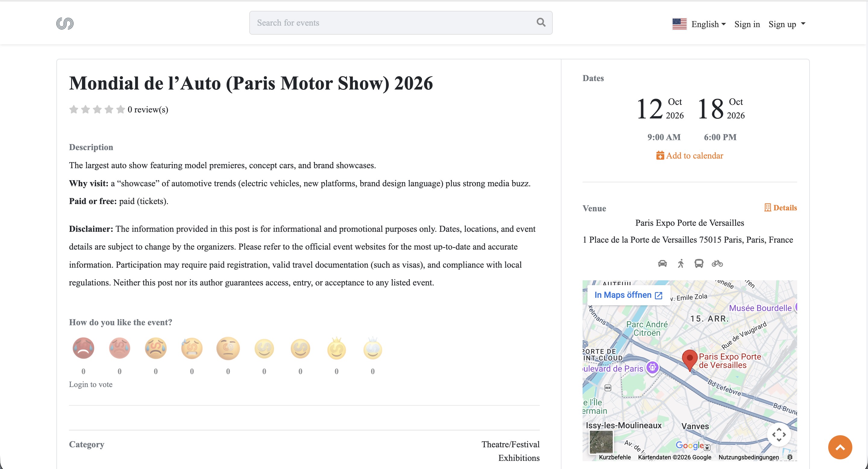Click Musée Bourdelle label on the map
Screen dimensions: 868x469
[760, 308]
